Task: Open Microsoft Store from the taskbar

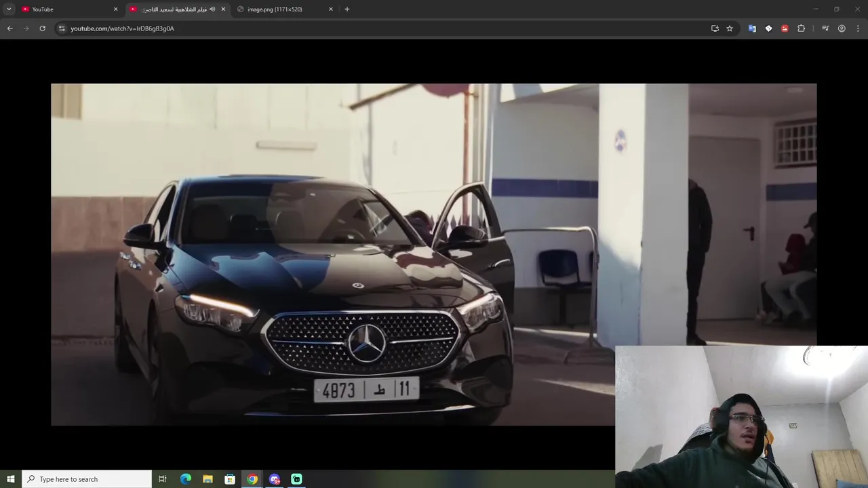Action: click(230, 479)
